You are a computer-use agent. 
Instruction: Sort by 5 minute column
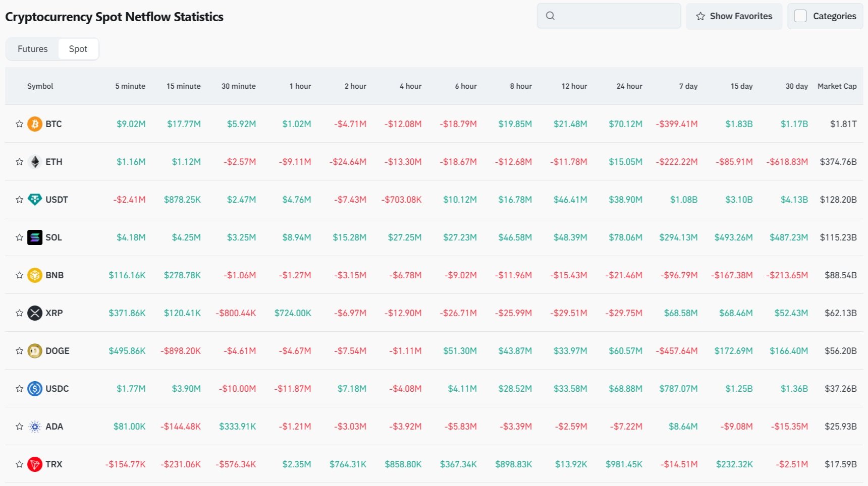tap(130, 86)
